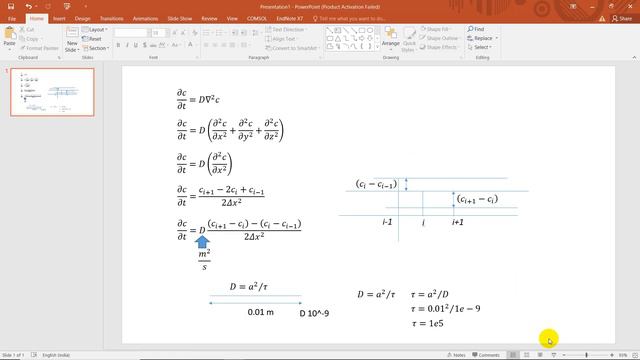The height and width of the screenshot is (360, 640).
Task: Open the Clipboard pane launcher
Action: tap(59, 58)
